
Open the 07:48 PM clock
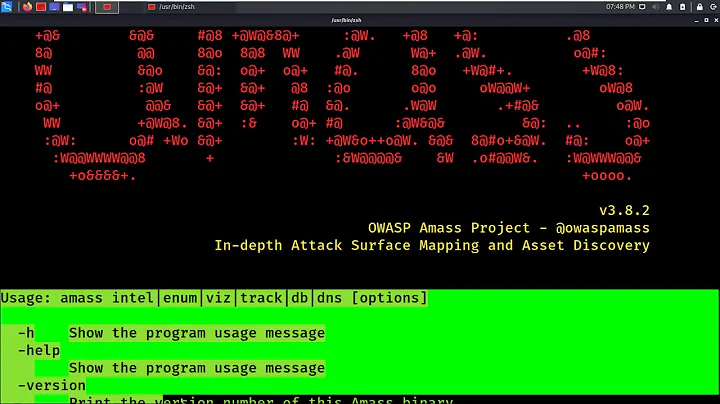[620, 7]
